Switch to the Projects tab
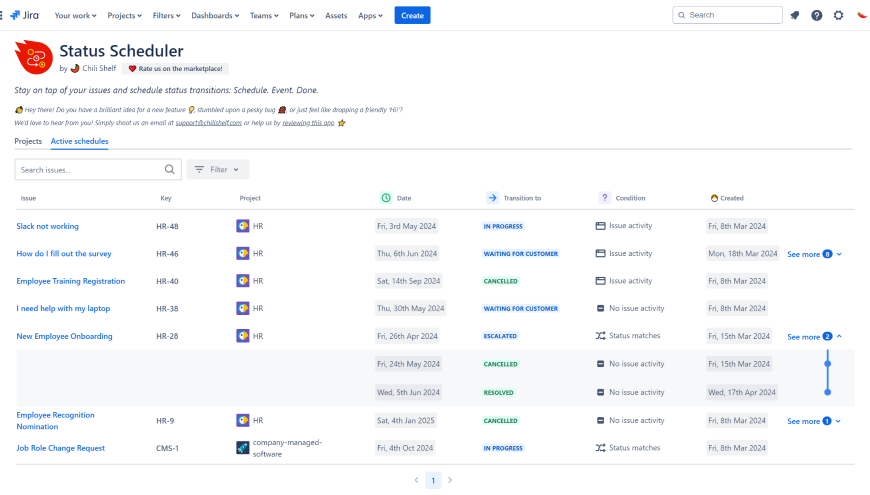Screen dimensions: 870x495 [28, 141]
